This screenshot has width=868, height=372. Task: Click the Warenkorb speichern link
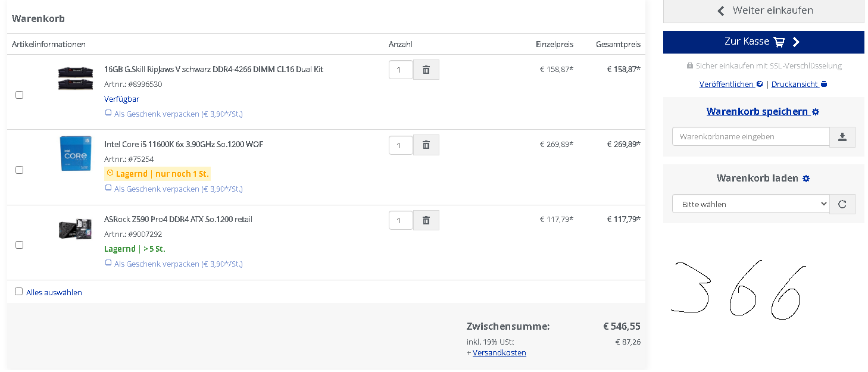pyautogui.click(x=757, y=111)
